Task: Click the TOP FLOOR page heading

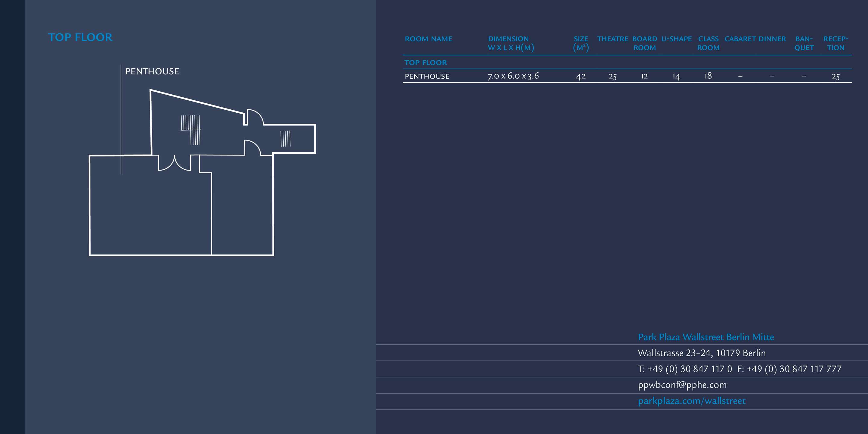Action: point(80,37)
